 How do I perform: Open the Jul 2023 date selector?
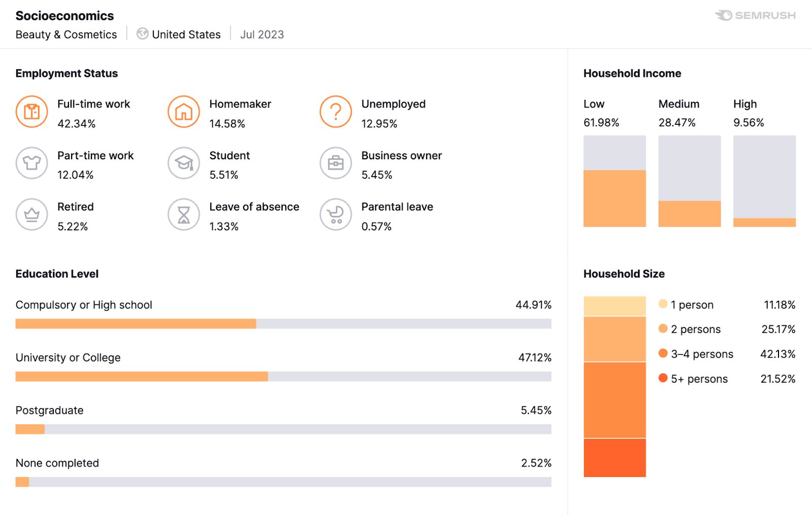click(262, 34)
